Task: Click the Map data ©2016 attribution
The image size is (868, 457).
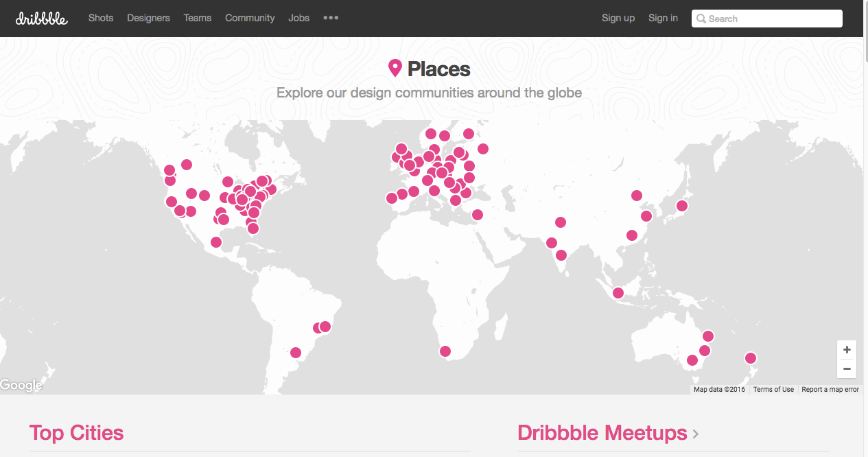Action: (719, 389)
